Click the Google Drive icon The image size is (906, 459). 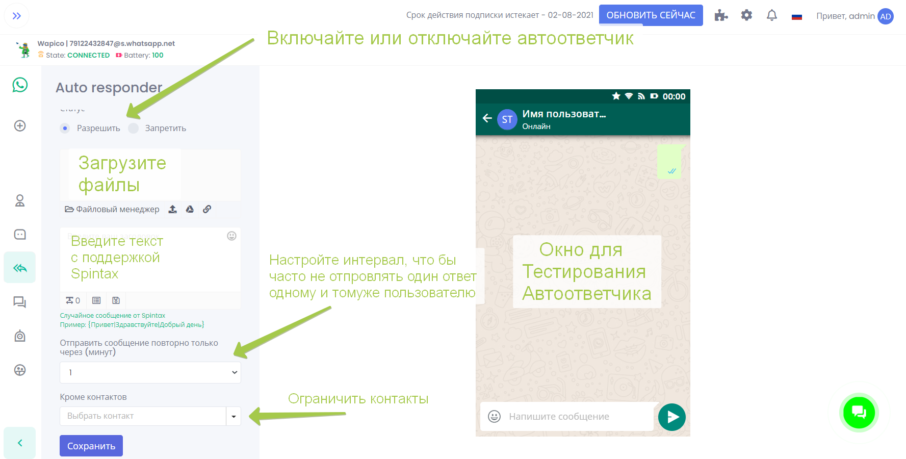(x=190, y=209)
